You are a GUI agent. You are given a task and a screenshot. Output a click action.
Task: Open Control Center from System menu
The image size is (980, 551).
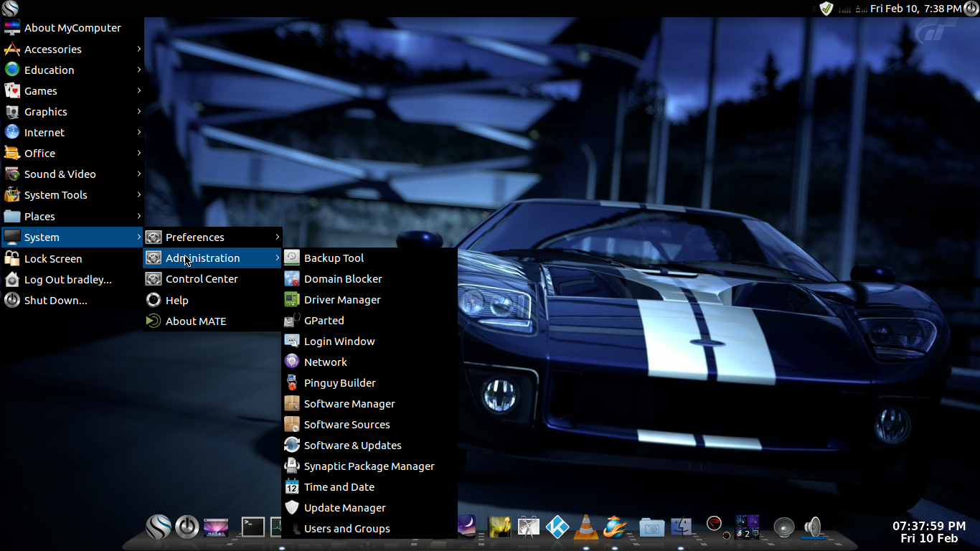(x=202, y=279)
